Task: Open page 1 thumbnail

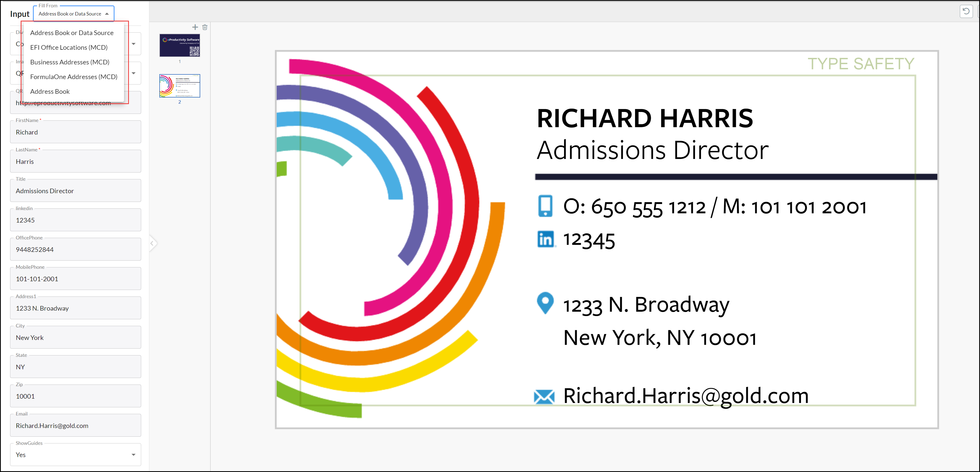Action: 180,45
